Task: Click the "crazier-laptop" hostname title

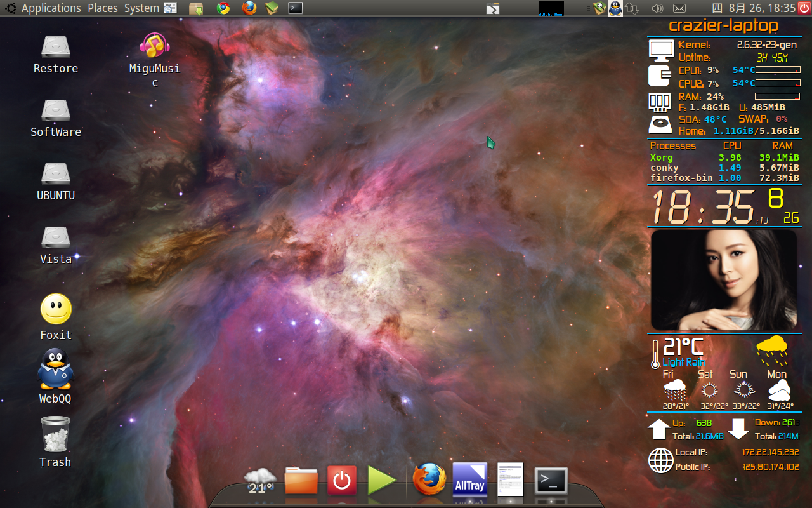Action: pos(724,26)
